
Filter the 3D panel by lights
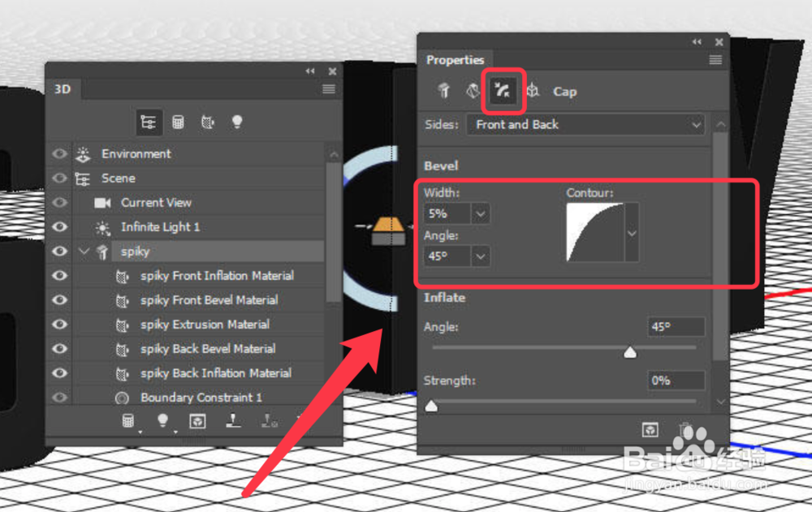coord(236,122)
